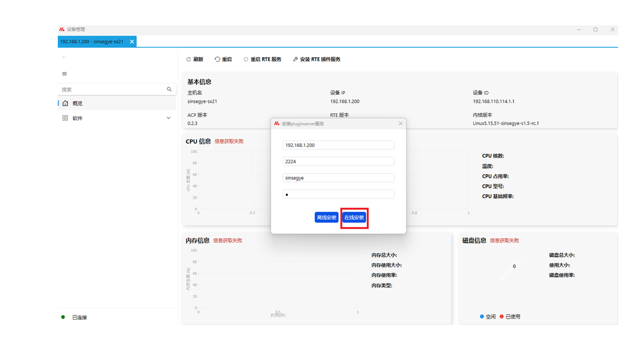Toggle the 已使用 legend in the disk chart
The image size is (644, 362).
510,317
